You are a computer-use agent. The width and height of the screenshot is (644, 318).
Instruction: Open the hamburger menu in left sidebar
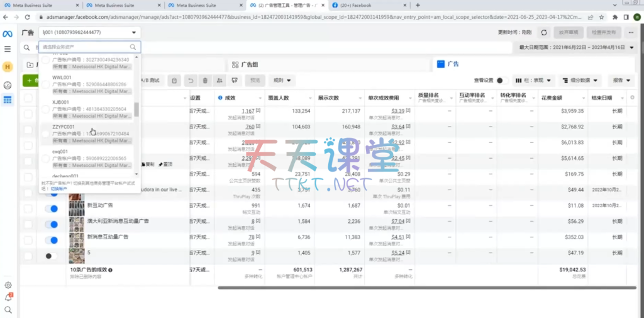click(8, 48)
